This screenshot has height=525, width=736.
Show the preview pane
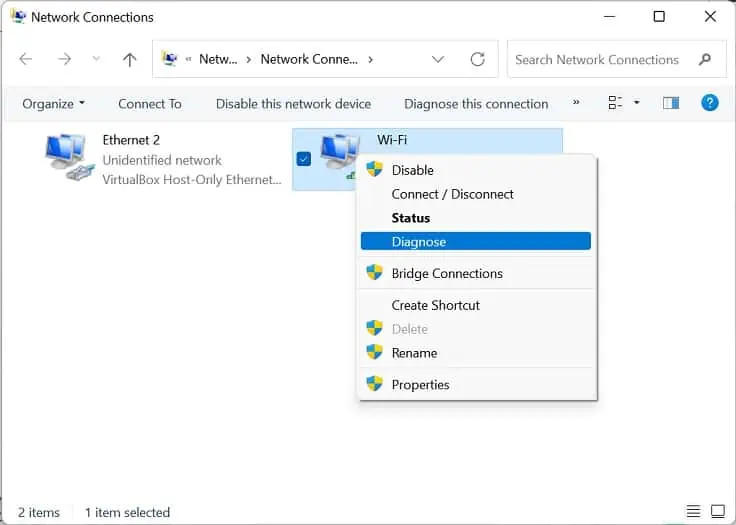671,103
